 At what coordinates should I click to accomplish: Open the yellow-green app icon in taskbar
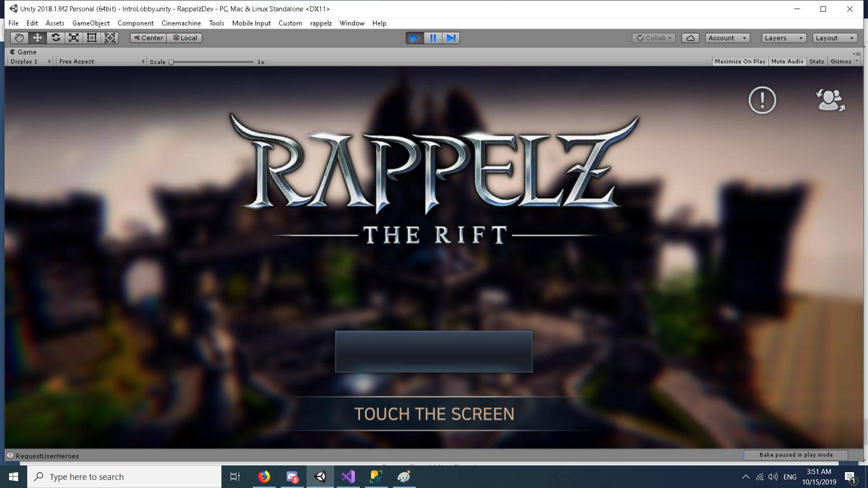tap(376, 477)
